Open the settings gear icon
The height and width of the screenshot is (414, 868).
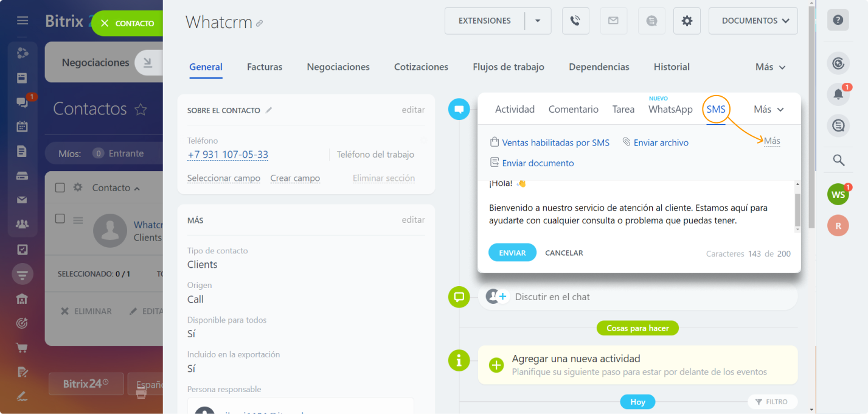point(687,21)
